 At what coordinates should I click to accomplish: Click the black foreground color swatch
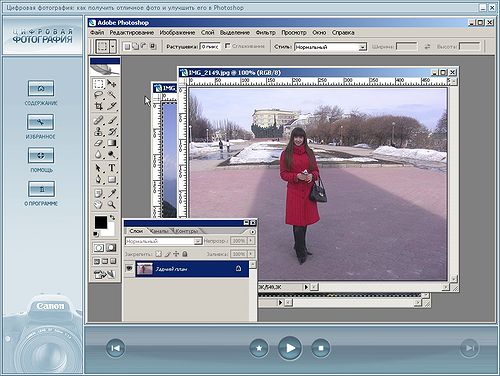101,222
